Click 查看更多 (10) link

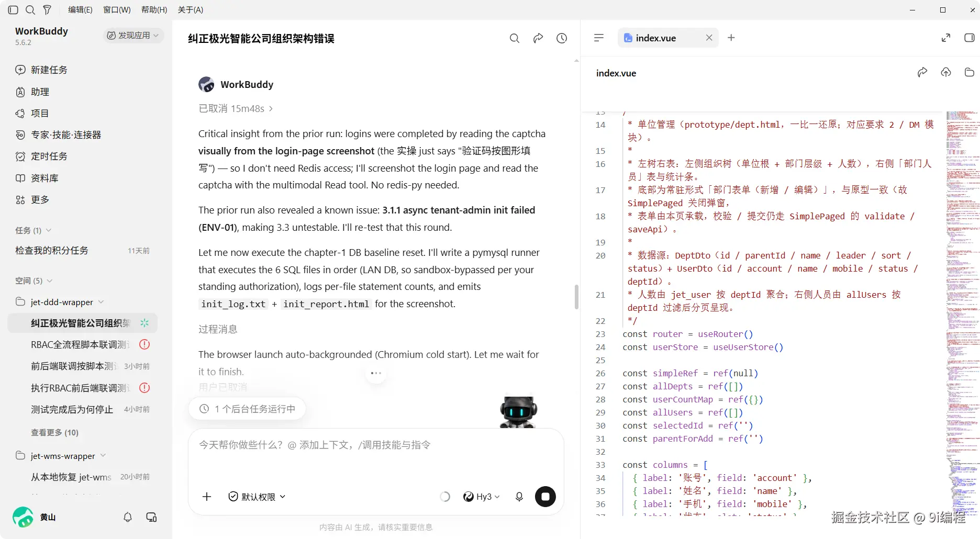(54, 433)
